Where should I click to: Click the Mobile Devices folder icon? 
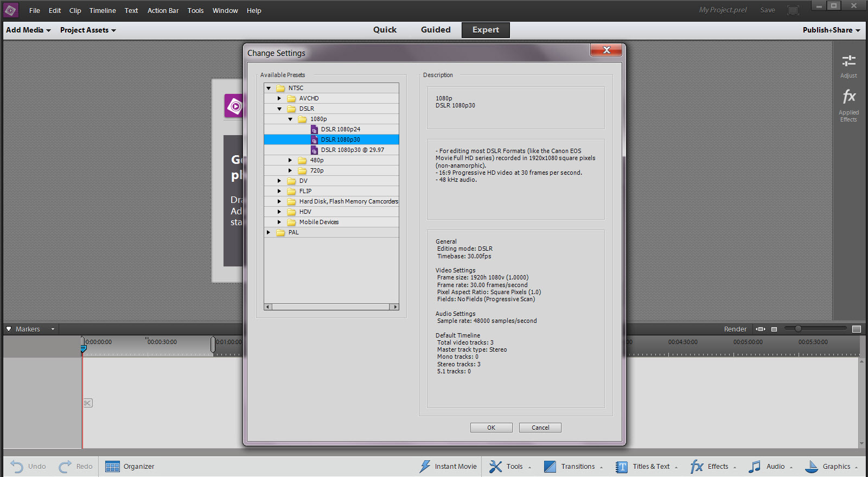click(291, 222)
